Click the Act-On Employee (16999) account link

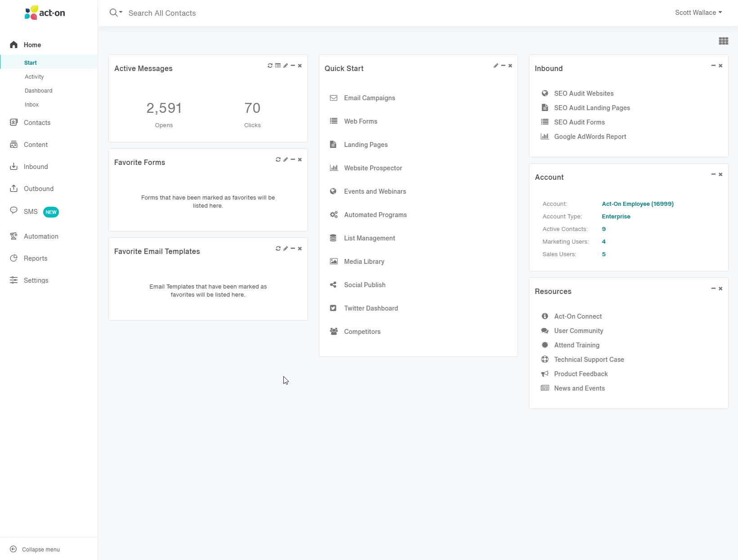[638, 204]
